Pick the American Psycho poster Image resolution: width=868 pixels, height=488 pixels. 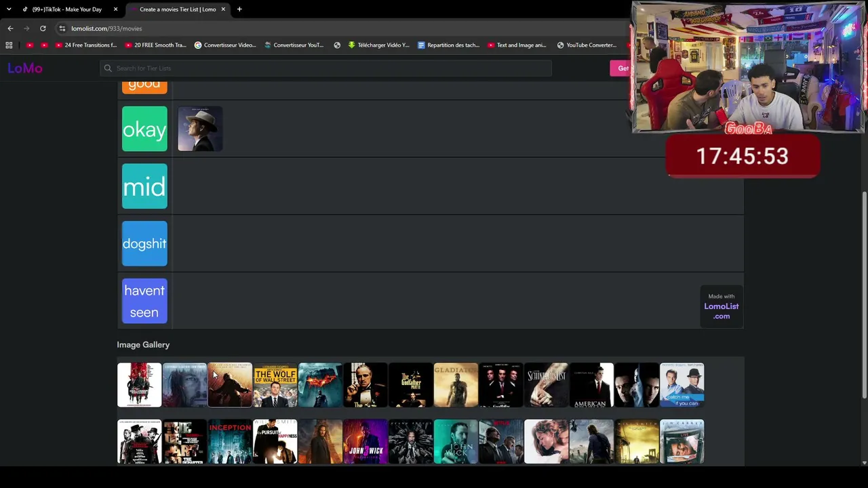591,385
